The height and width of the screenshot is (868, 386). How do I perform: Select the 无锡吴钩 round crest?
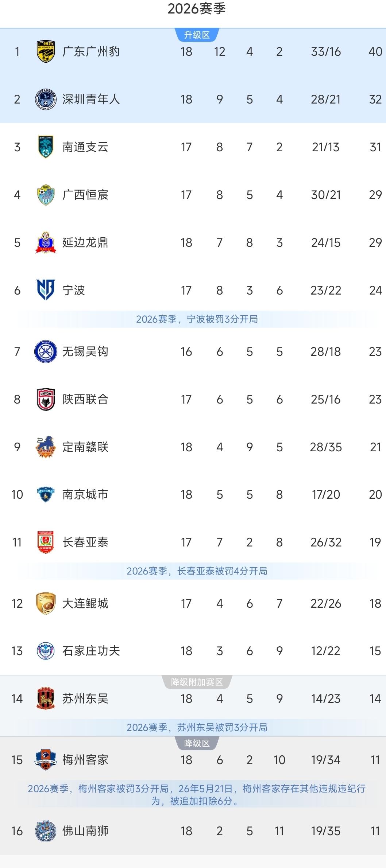coord(46,351)
